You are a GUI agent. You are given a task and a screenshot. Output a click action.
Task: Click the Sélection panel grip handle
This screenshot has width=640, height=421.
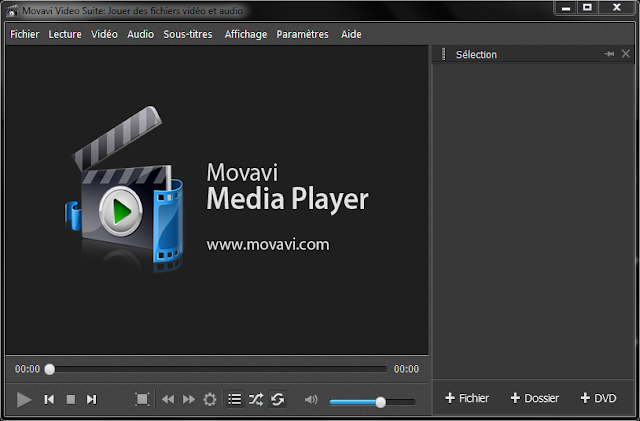click(x=444, y=54)
